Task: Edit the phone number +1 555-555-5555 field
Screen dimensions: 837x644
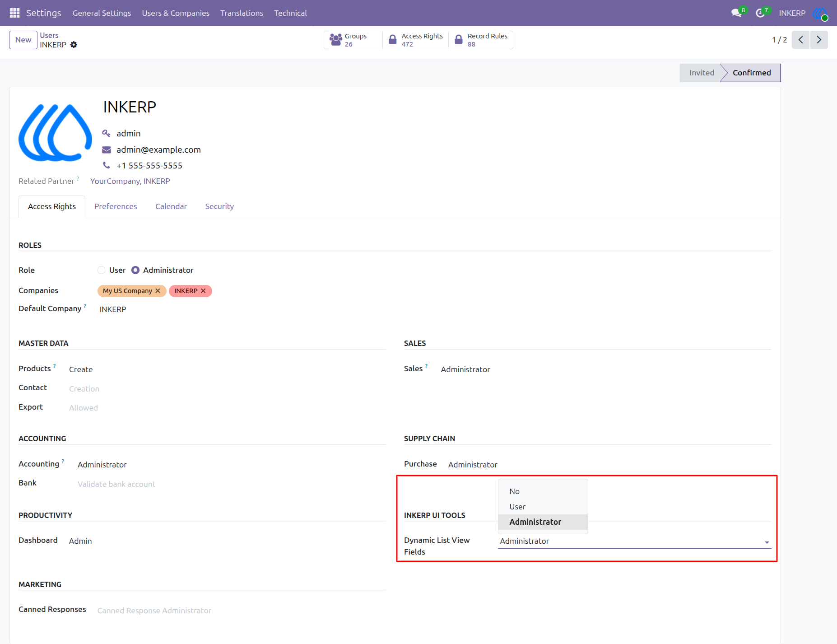Action: pos(149,165)
